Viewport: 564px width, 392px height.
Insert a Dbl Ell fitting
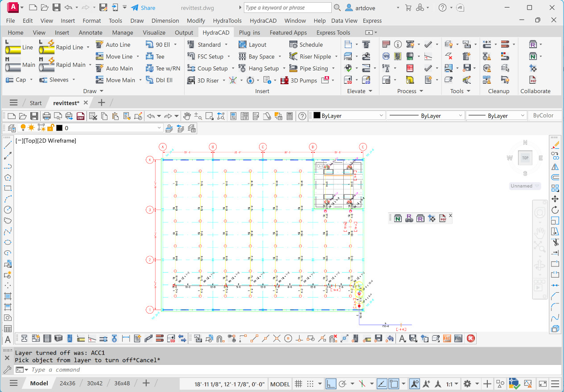(x=159, y=80)
